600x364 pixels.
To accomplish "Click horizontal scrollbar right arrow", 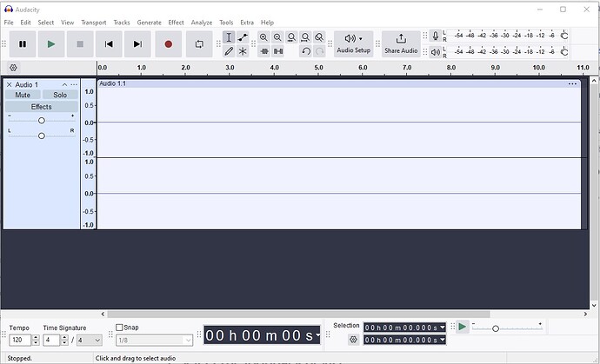I will 585,314.
